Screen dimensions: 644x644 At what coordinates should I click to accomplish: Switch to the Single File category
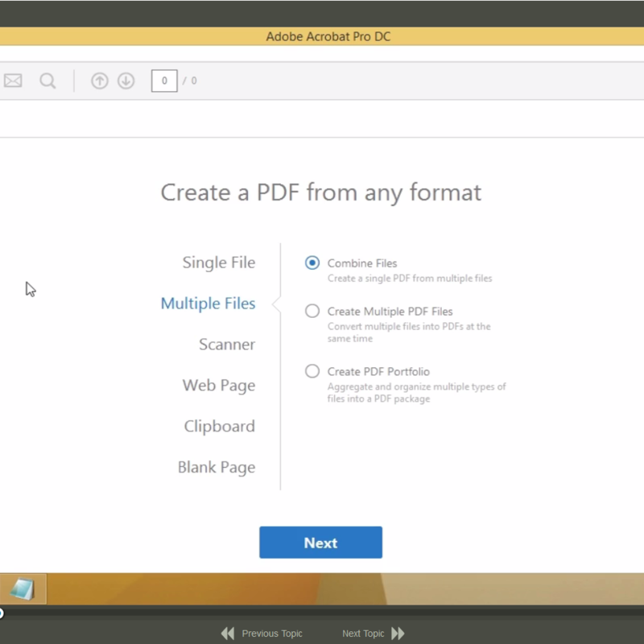coord(218,262)
